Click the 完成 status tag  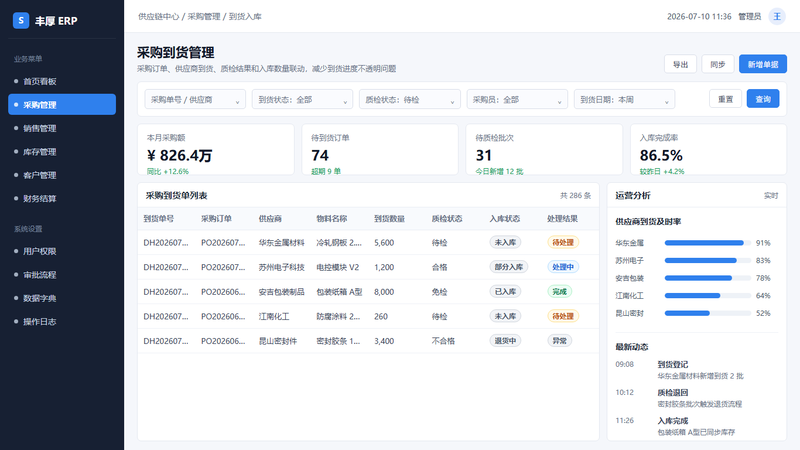(x=559, y=292)
